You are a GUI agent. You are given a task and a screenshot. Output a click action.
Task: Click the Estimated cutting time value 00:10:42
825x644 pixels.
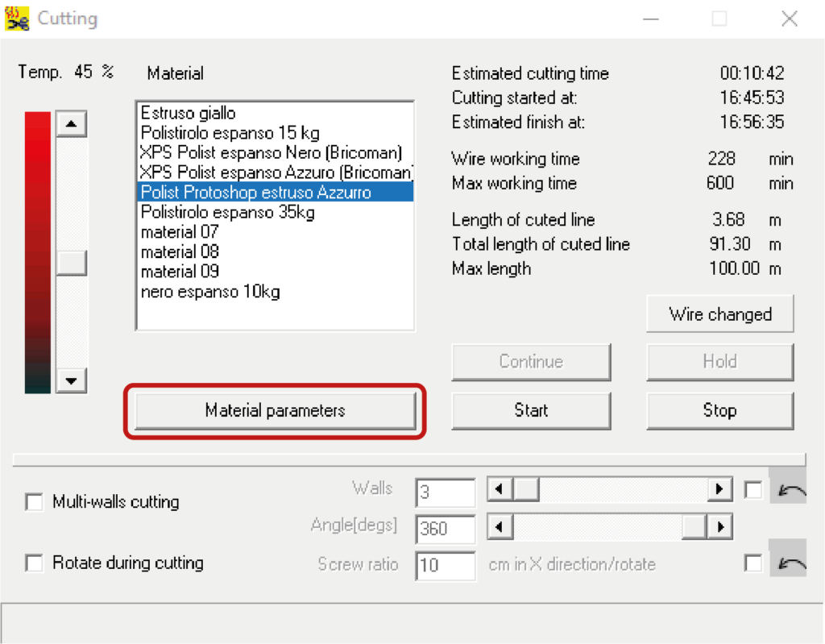752,73
